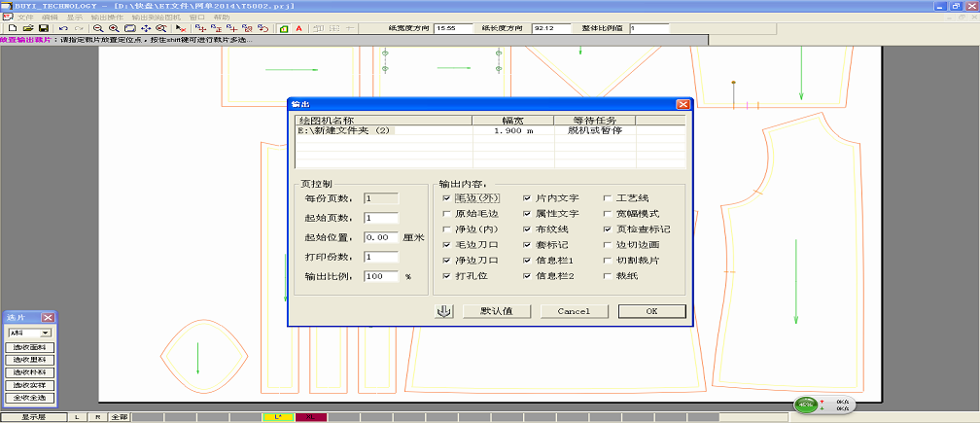Viewport: 980px width, 423px height.
Task: Click the 起始页数 input field
Action: (x=381, y=218)
